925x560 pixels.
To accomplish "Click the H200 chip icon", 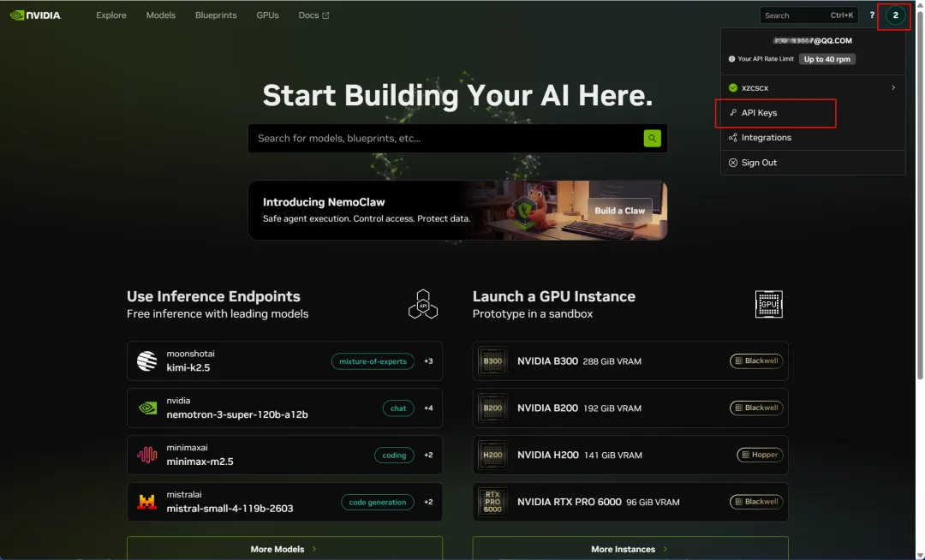I will (x=492, y=455).
